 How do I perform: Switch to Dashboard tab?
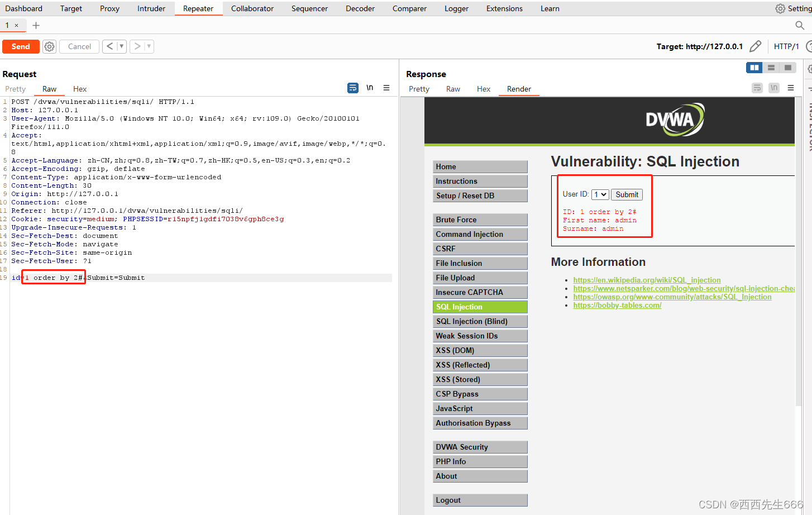pos(24,8)
